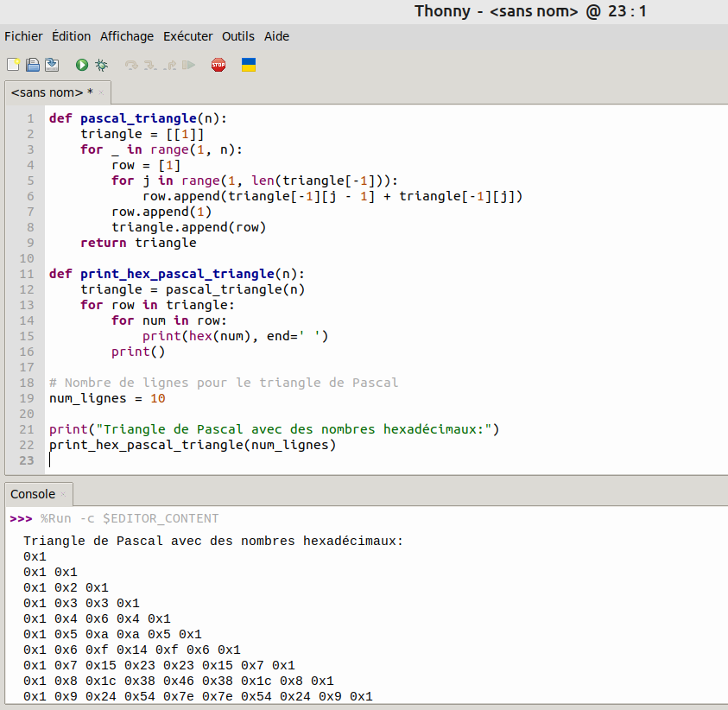The width and height of the screenshot is (728, 710).
Task: Open the Édition menu
Action: pos(71,36)
